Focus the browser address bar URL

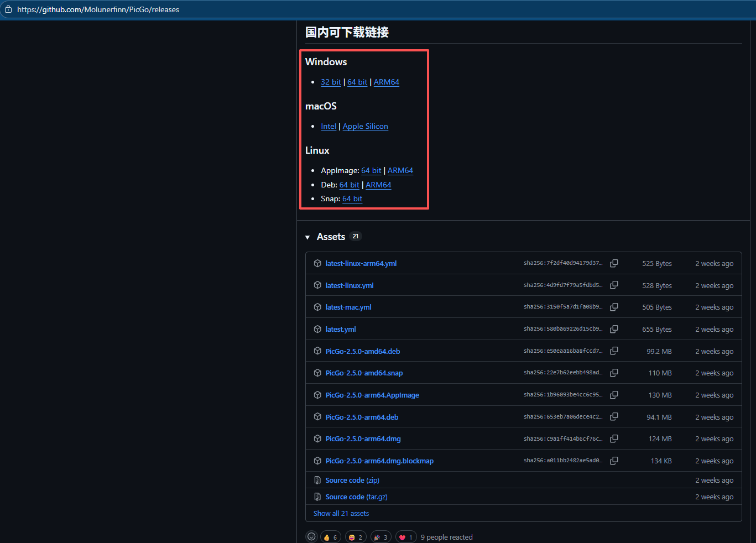pyautogui.click(x=98, y=9)
